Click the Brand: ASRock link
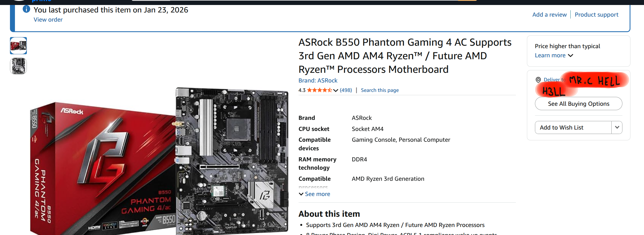Screen dimensions: 644x235 [318, 81]
